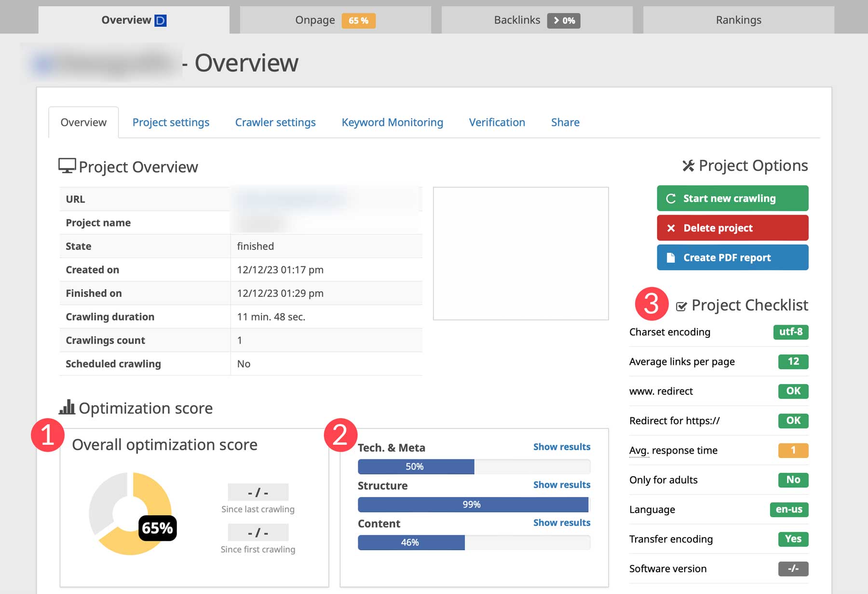
Task: Click the Structure 99% progress bar
Action: pyautogui.click(x=473, y=505)
